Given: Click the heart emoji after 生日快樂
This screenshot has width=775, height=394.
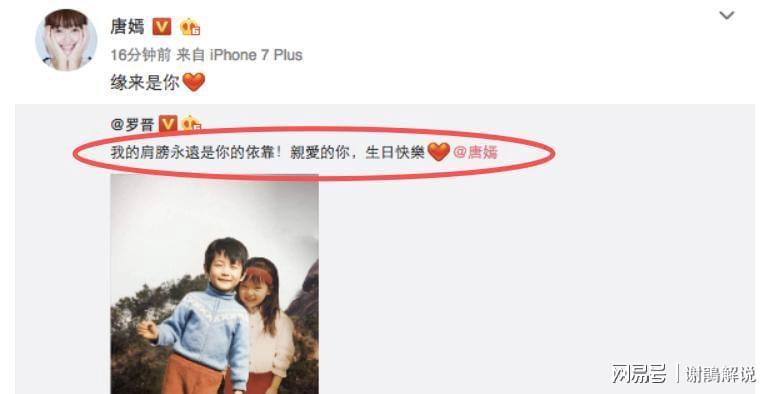Looking at the screenshot, I should pos(438,152).
